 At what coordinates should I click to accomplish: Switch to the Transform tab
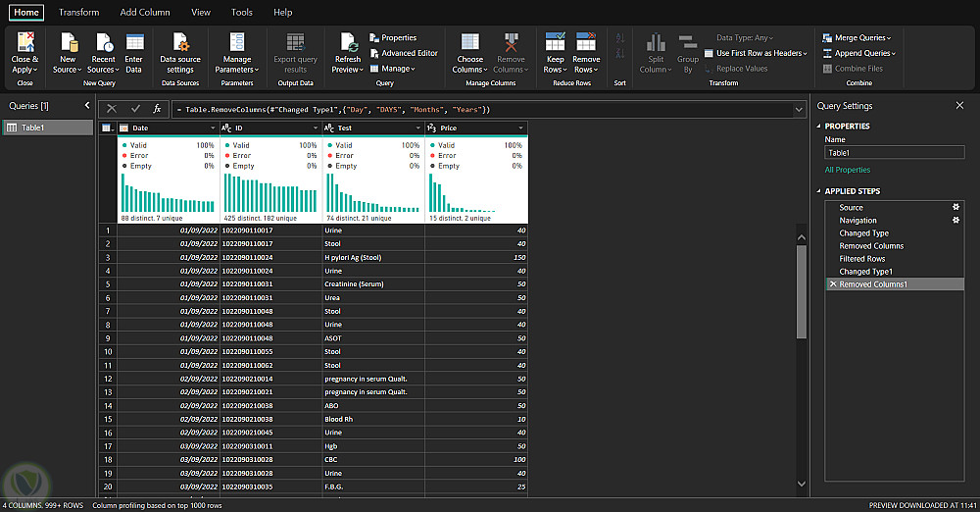tap(78, 13)
